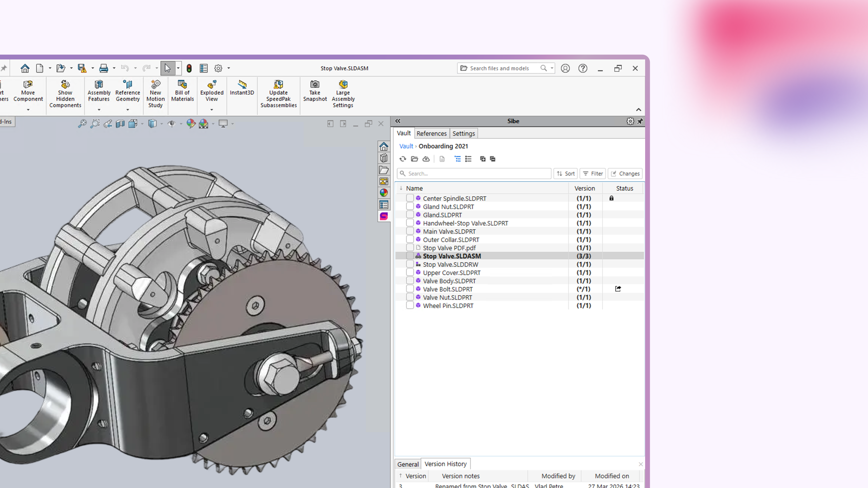This screenshot has height=488, width=868.
Task: Click the collapse all icon in Sibe toolbar
Action: pyautogui.click(x=493, y=159)
